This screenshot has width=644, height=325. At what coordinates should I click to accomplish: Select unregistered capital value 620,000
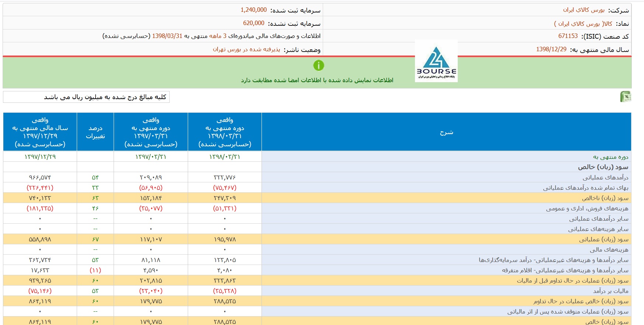(254, 23)
